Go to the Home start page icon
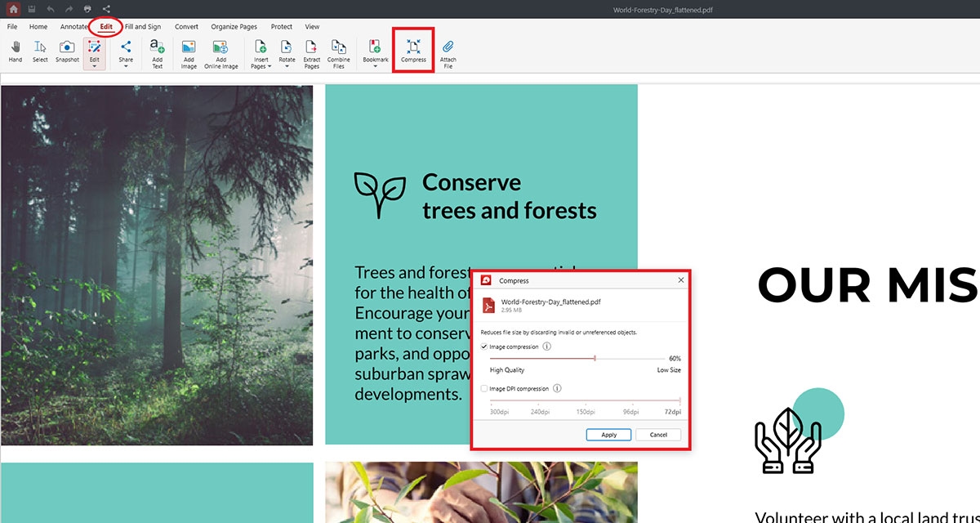This screenshot has width=980, height=523. 14,9
